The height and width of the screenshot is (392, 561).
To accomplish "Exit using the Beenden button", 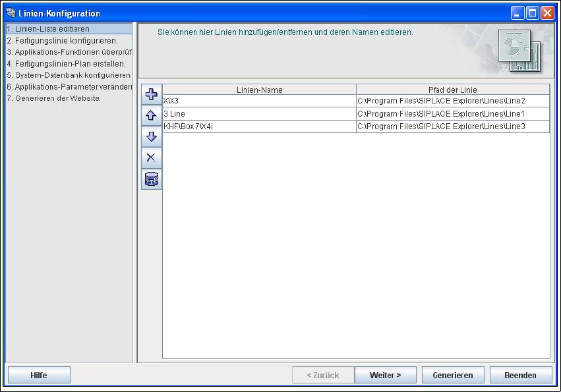I will pos(521,375).
